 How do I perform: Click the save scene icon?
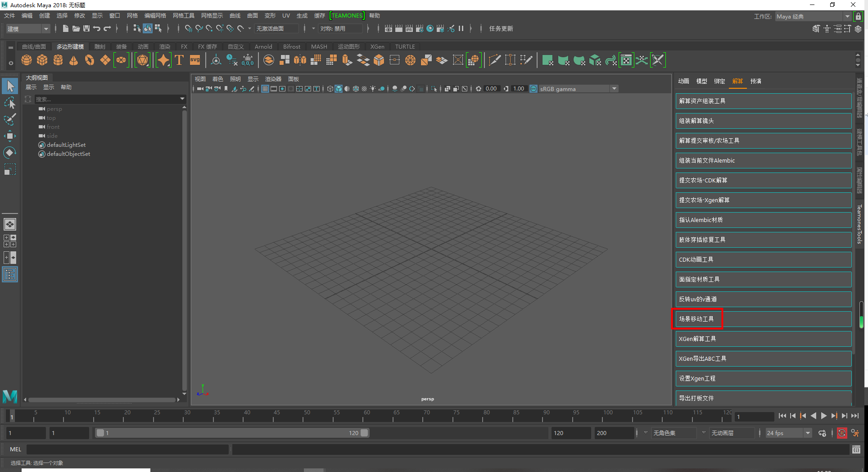pos(86,28)
